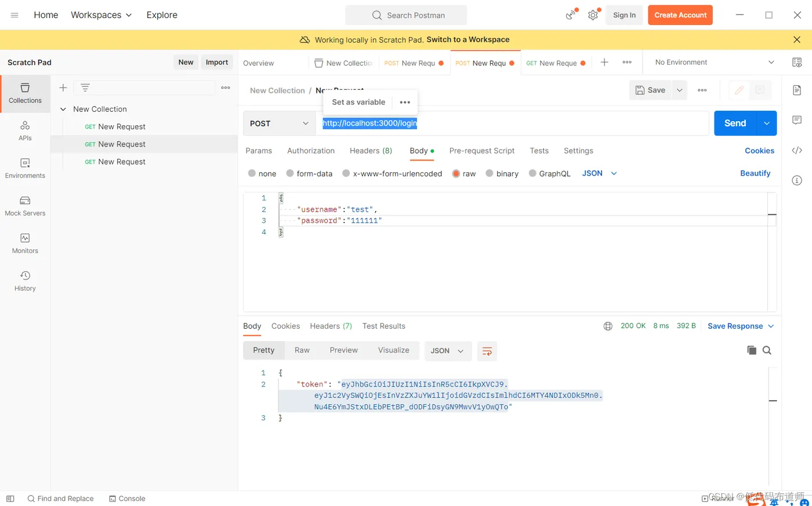Open the Save Response dropdown

741,326
